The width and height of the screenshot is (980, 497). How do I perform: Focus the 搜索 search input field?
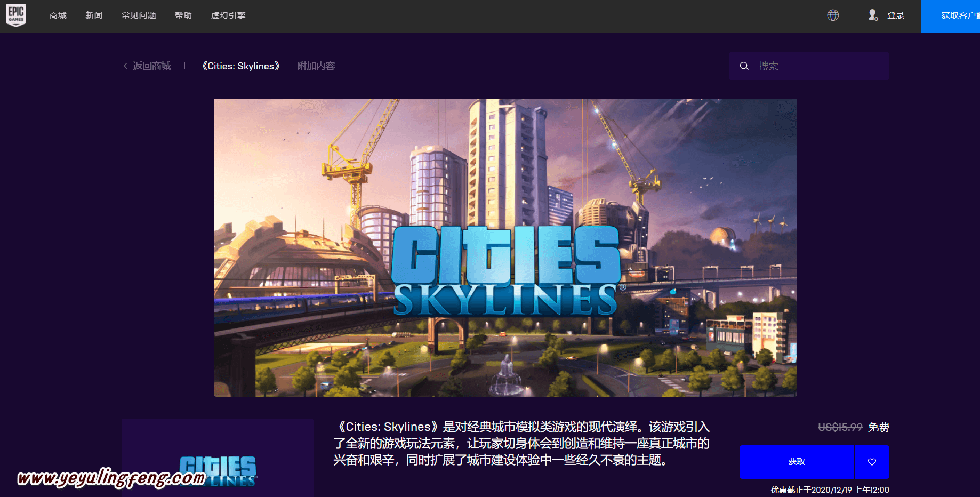click(809, 66)
